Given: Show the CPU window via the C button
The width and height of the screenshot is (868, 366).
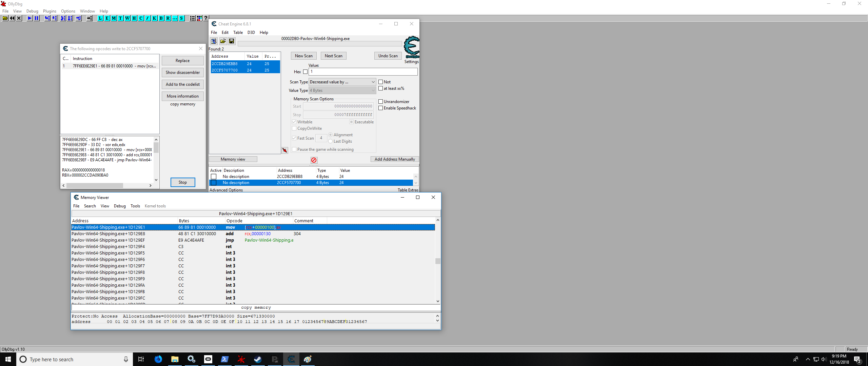Looking at the screenshot, I should click(141, 18).
